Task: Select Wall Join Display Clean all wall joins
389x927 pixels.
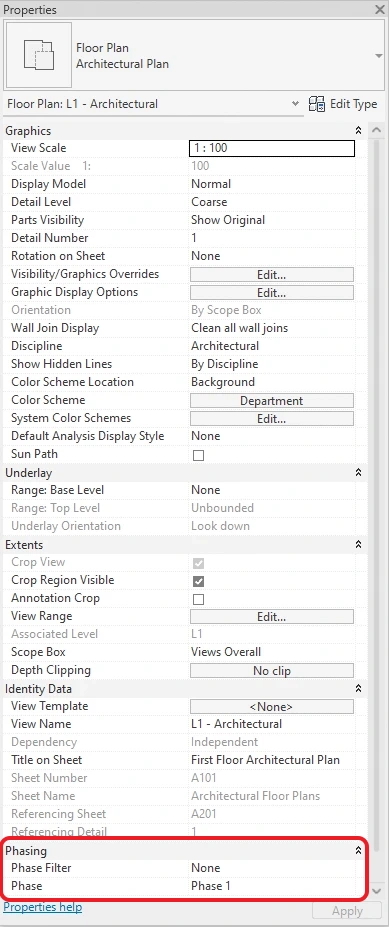Action: (x=239, y=328)
